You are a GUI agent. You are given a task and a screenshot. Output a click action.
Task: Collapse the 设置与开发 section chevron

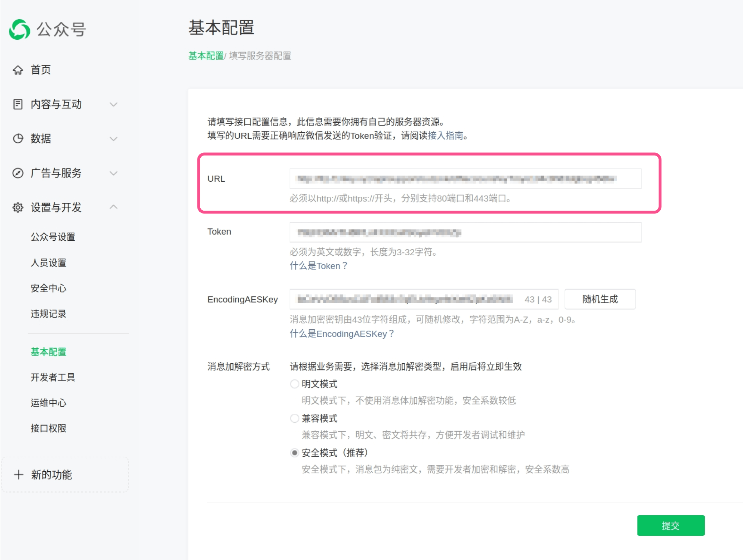(x=113, y=207)
